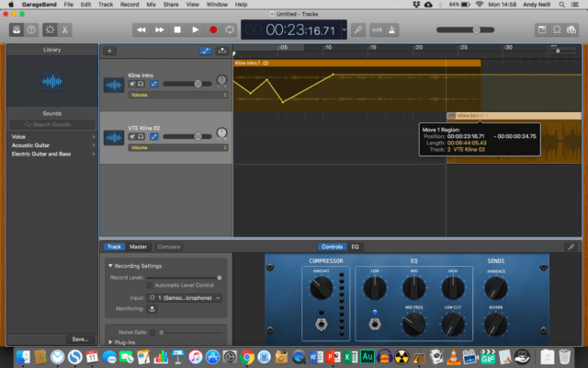Toggle automation enable on Kline intro track
Viewport: 588px width, 368px height.
pos(154,84)
